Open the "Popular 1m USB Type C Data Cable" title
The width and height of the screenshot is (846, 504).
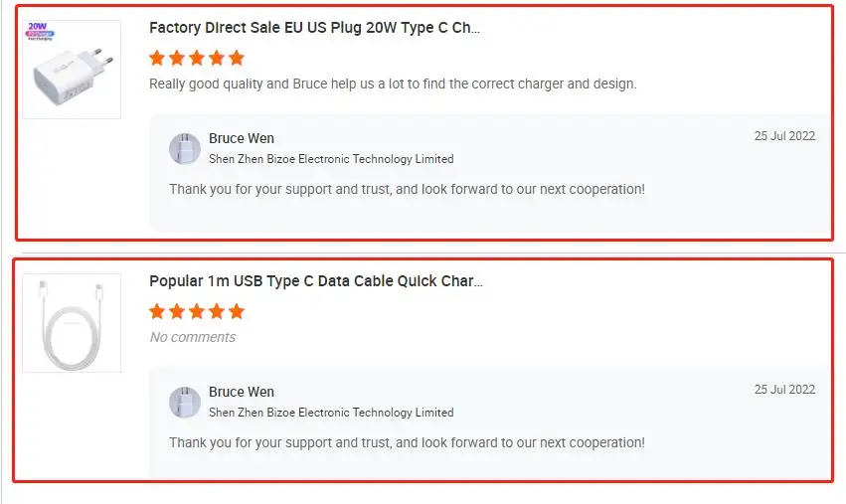(315, 281)
